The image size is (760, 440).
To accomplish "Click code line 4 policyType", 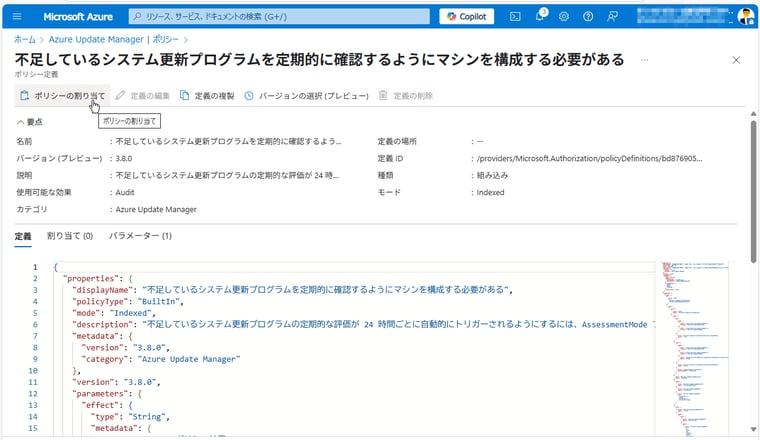I will tap(128, 301).
